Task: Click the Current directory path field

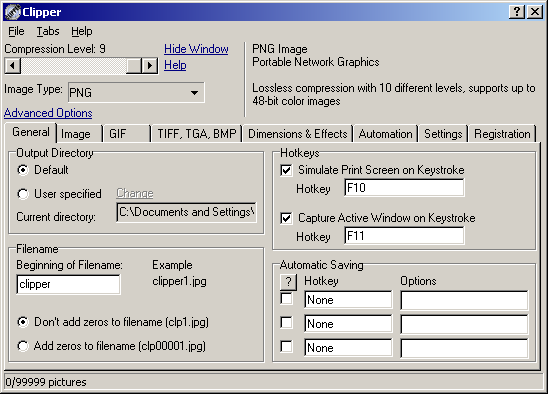Action: pyautogui.click(x=186, y=212)
